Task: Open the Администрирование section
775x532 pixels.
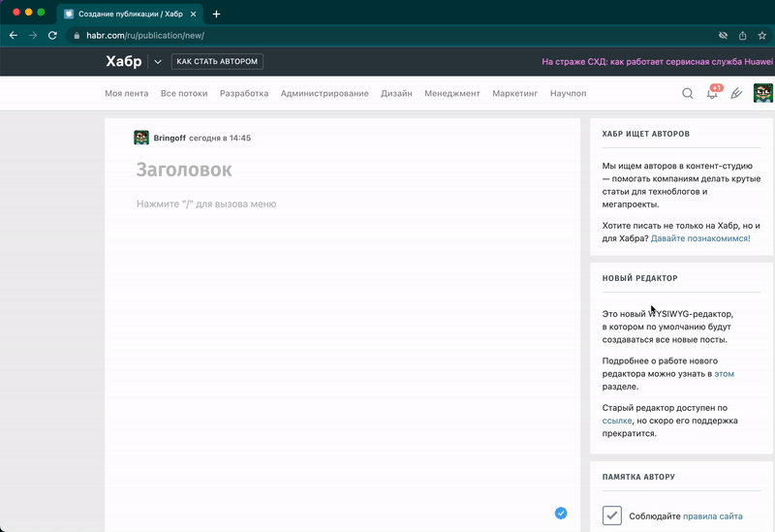Action: 325,93
